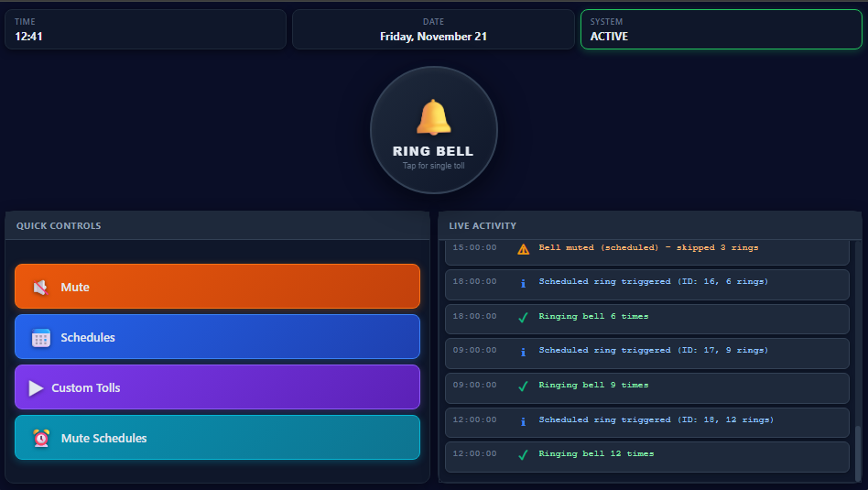Image resolution: width=868 pixels, height=490 pixels.
Task: Click the golden bell icon
Action: point(433,118)
